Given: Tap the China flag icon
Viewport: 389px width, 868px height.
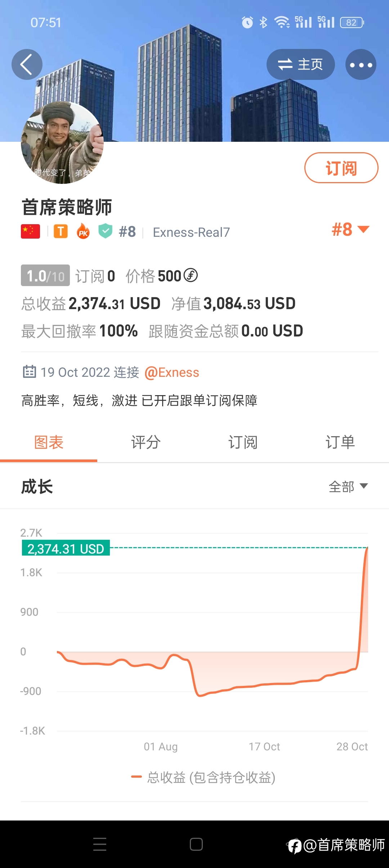Looking at the screenshot, I should coord(30,231).
